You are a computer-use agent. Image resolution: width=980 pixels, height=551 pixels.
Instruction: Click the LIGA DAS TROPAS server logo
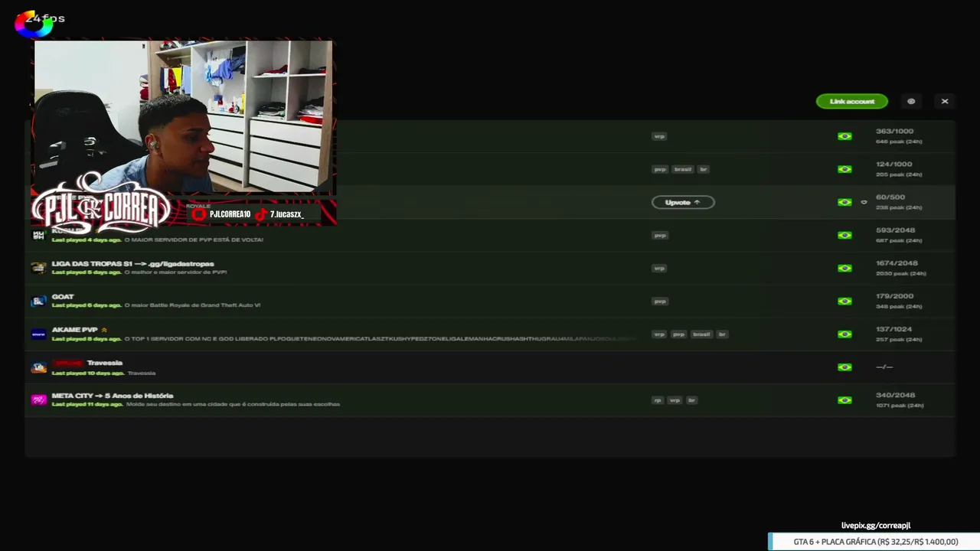click(x=38, y=268)
